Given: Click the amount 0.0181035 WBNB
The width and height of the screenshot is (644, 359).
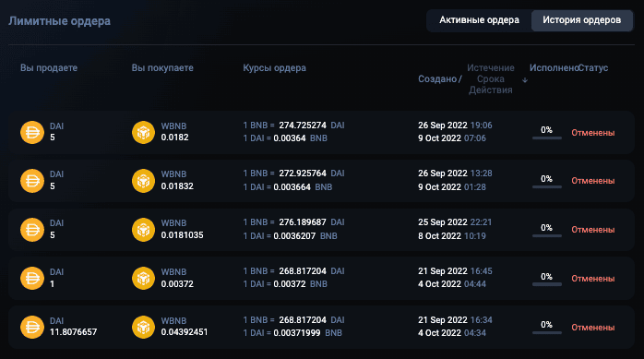Looking at the screenshot, I should pos(182,235).
